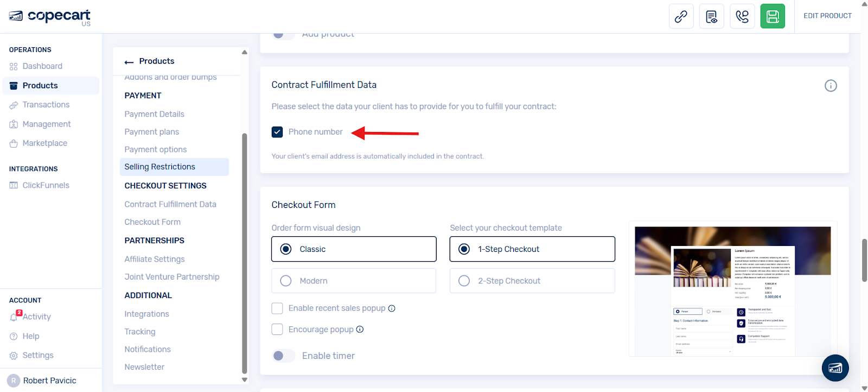
Task: Open Contract Fulfillment Data info icon
Action: pyautogui.click(x=831, y=86)
